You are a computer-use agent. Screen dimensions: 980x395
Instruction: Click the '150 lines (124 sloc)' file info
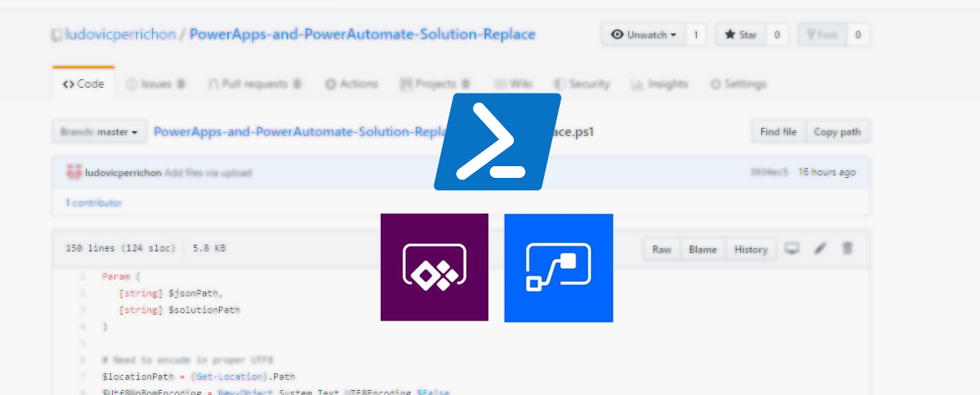[120, 248]
